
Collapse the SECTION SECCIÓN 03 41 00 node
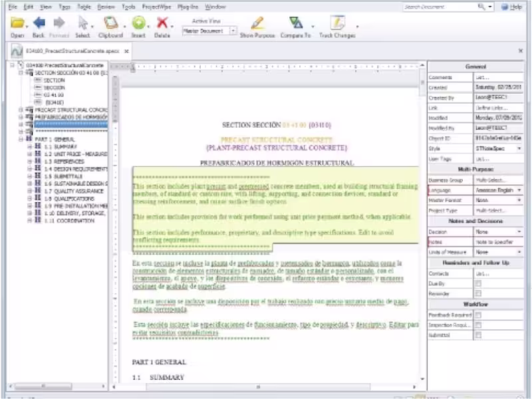click(21, 72)
